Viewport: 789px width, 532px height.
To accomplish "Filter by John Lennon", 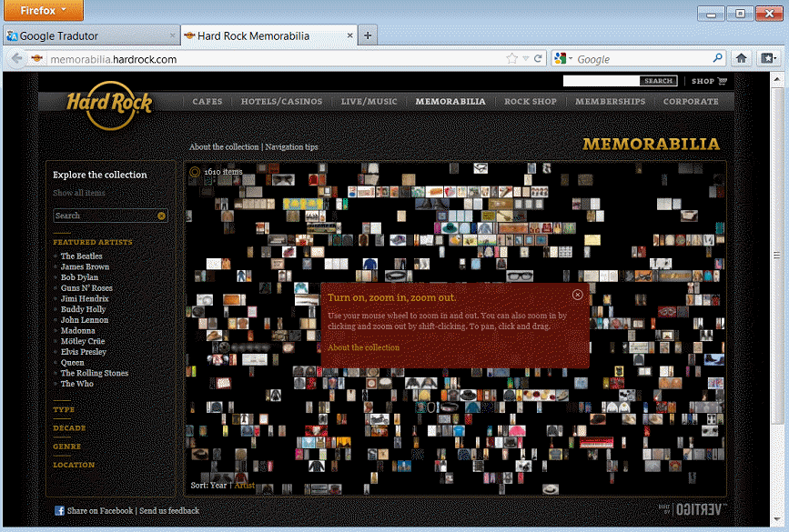I will (x=85, y=320).
